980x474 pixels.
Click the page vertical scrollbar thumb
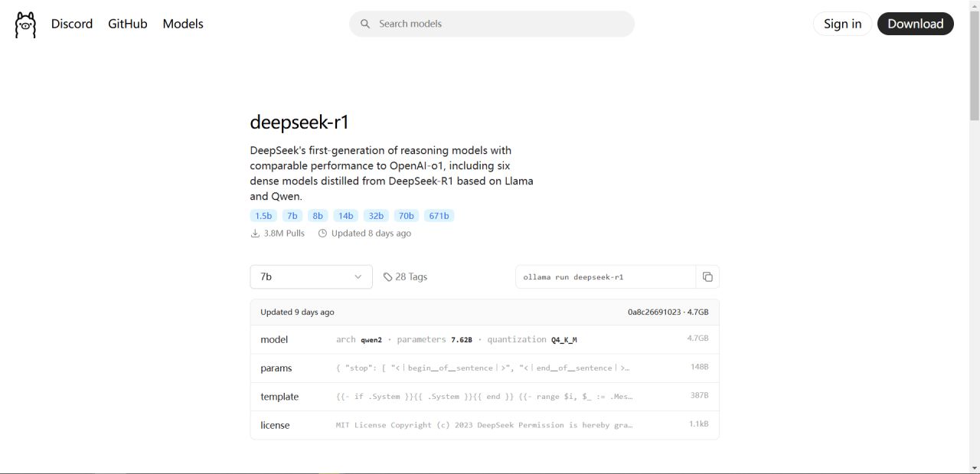(975, 64)
